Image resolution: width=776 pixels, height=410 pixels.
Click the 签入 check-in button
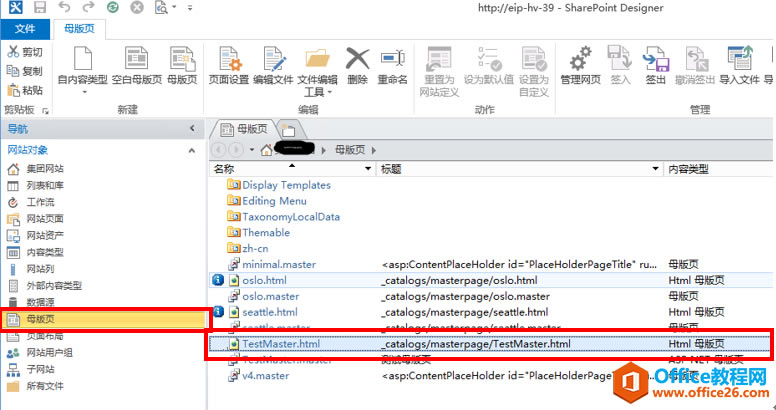coord(620,66)
